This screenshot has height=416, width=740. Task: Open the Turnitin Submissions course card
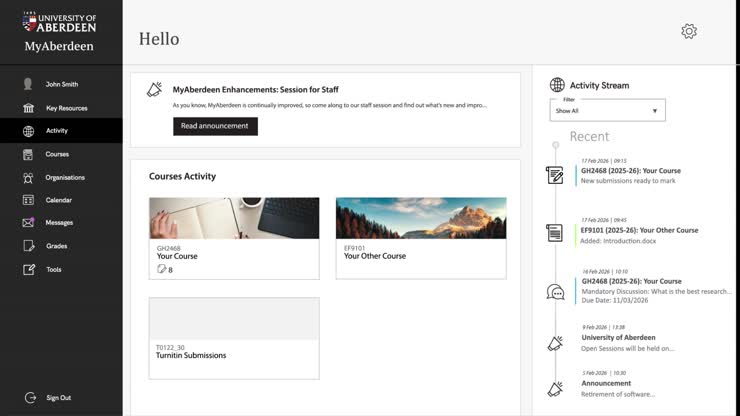(234, 338)
